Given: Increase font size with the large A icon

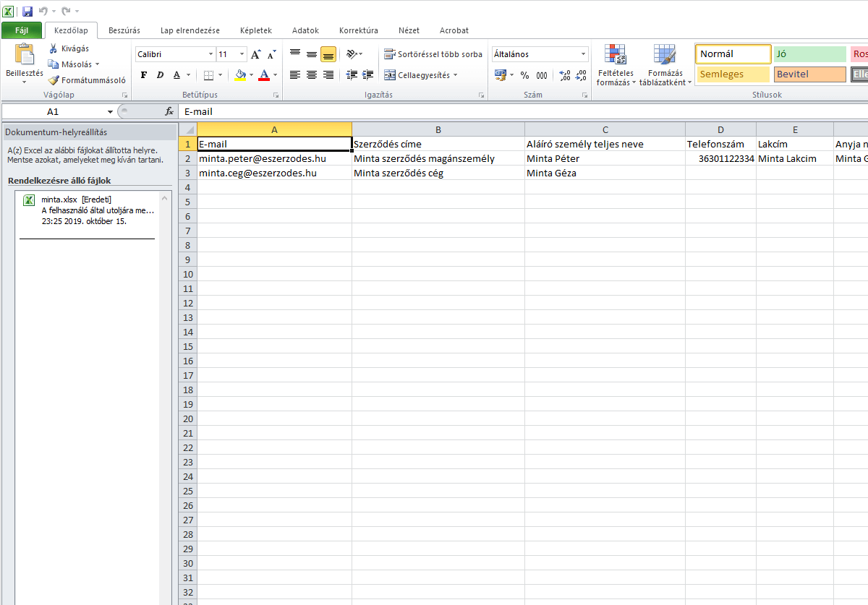Looking at the screenshot, I should click(255, 54).
